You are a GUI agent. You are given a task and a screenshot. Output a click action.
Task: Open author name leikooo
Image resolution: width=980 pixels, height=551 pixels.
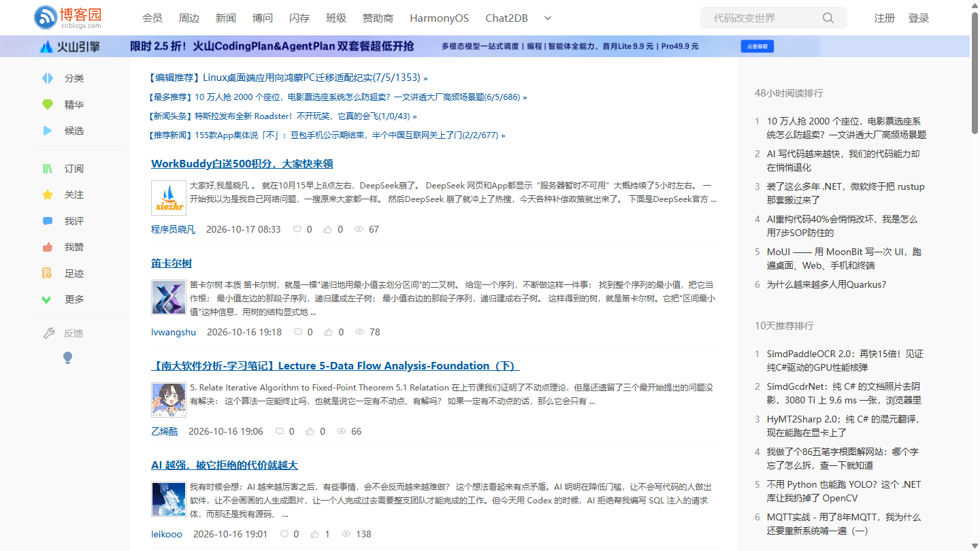167,534
